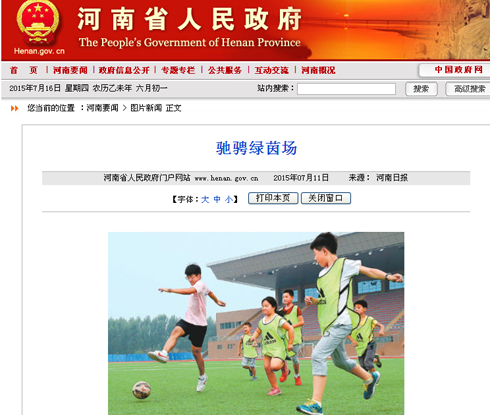This screenshot has width=490, height=415.
Task: Set font size to 小
Action: click(229, 199)
